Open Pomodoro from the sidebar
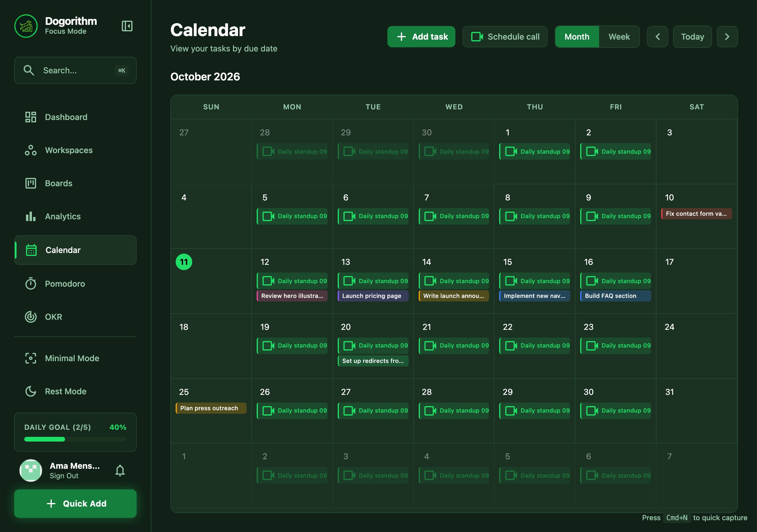 point(75,284)
